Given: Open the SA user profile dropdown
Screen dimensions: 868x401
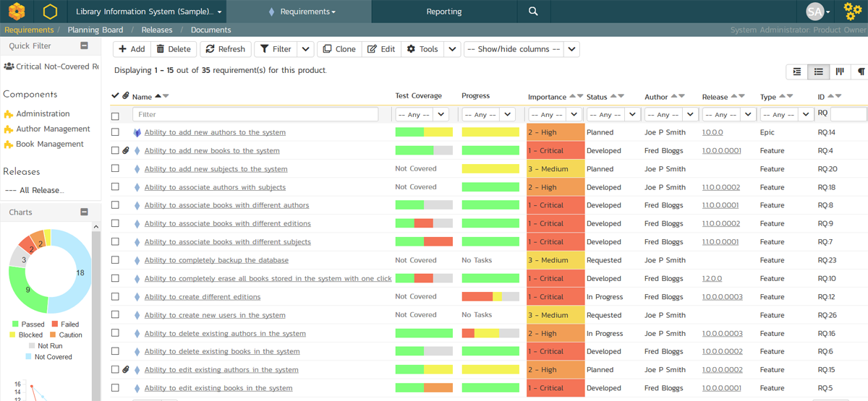Looking at the screenshot, I should pyautogui.click(x=818, y=12).
